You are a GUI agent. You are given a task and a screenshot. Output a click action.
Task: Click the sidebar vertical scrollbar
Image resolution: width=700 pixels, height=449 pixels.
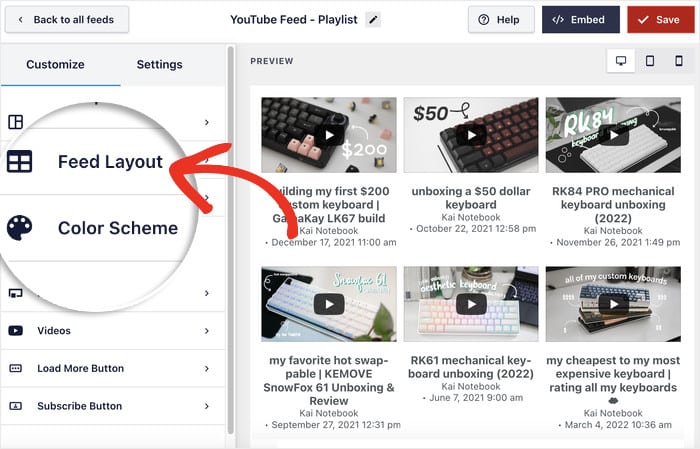[x=230, y=240]
